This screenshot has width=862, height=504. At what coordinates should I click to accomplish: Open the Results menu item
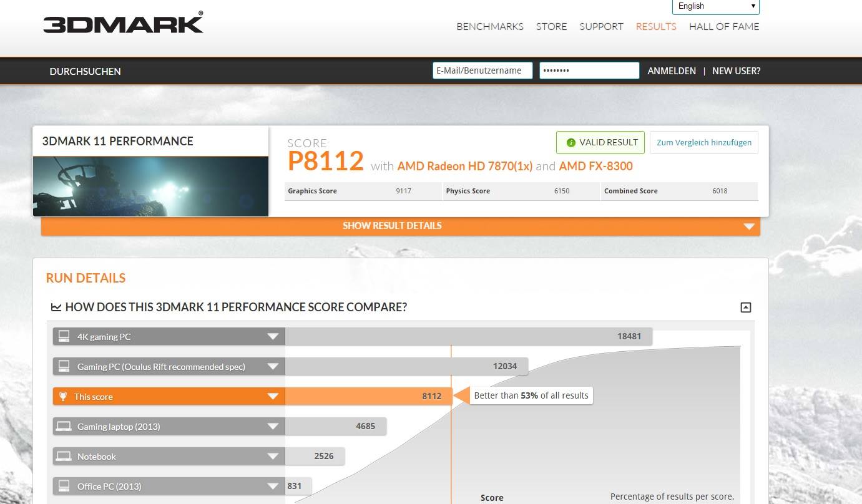656,26
